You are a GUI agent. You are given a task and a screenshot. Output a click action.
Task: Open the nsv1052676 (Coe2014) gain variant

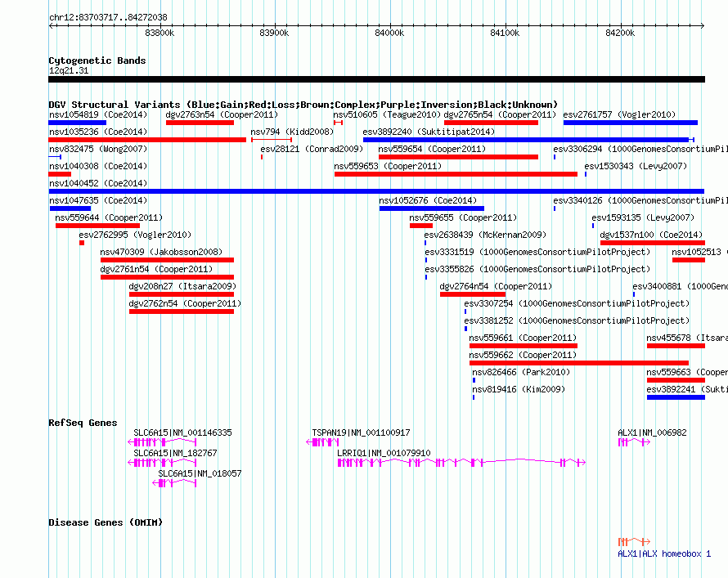point(431,208)
